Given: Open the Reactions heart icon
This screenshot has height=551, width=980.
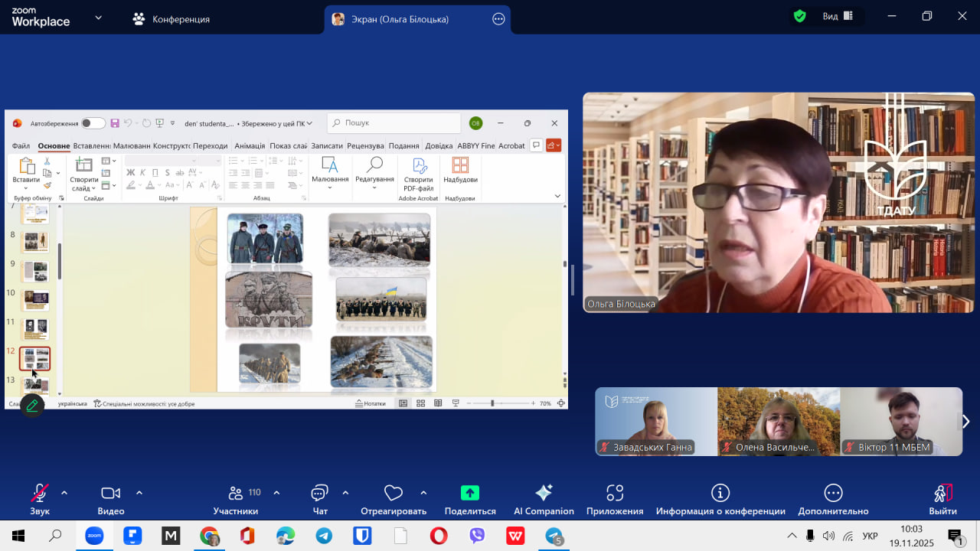Looking at the screenshot, I should point(394,494).
